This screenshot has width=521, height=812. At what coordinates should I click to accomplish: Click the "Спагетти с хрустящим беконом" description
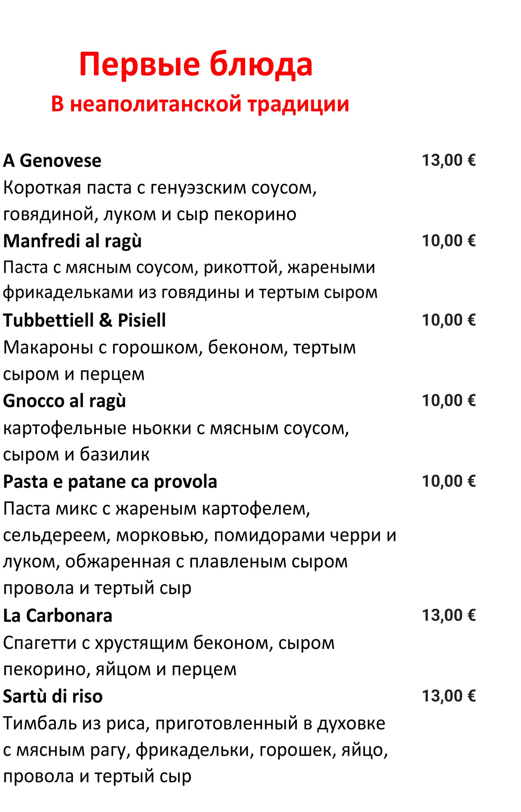pos(169,656)
